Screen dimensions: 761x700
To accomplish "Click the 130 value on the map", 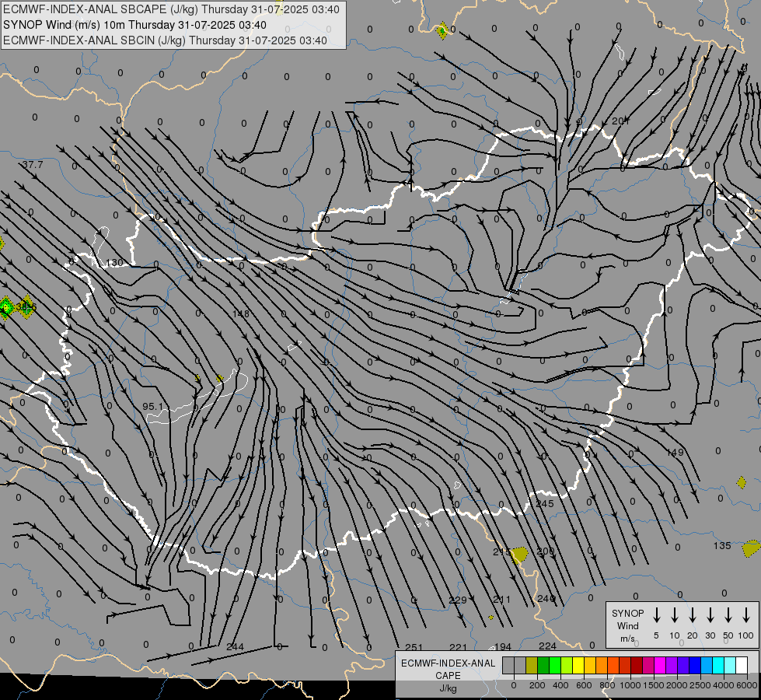I will pos(114,263).
